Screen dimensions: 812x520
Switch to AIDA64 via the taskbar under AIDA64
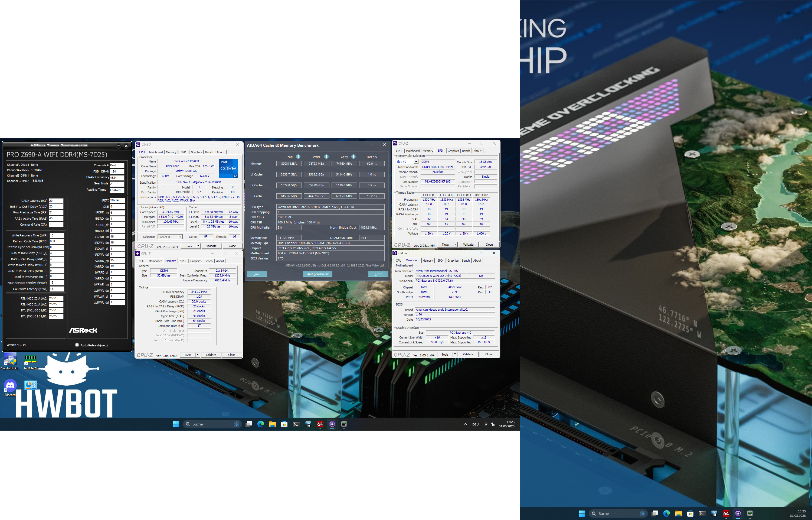click(x=320, y=424)
